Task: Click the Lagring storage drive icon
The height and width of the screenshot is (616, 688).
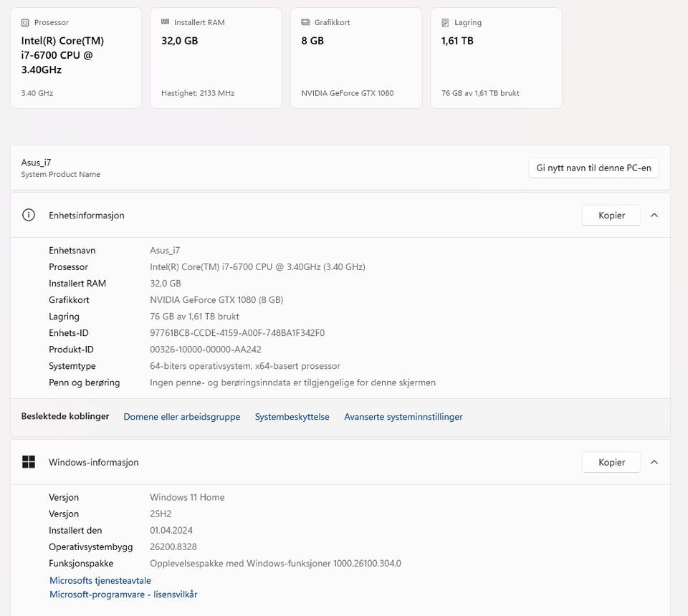Action: (445, 22)
